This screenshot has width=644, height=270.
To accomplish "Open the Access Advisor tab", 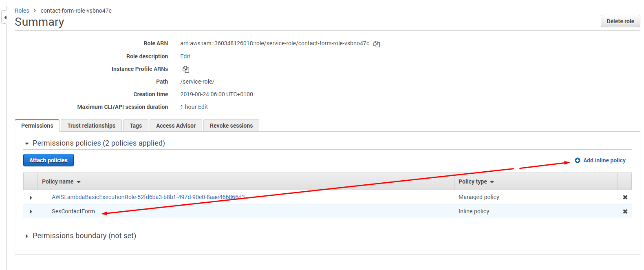I will click(x=176, y=126).
